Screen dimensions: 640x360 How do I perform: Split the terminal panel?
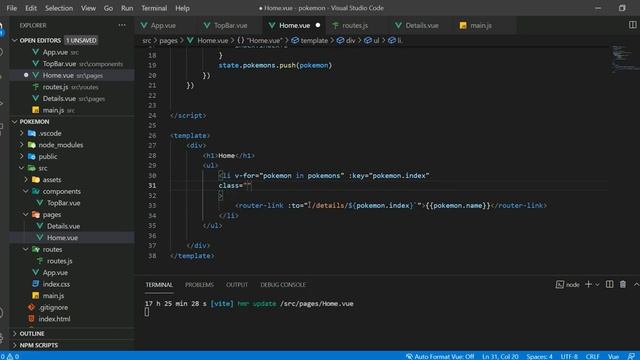tap(609, 284)
